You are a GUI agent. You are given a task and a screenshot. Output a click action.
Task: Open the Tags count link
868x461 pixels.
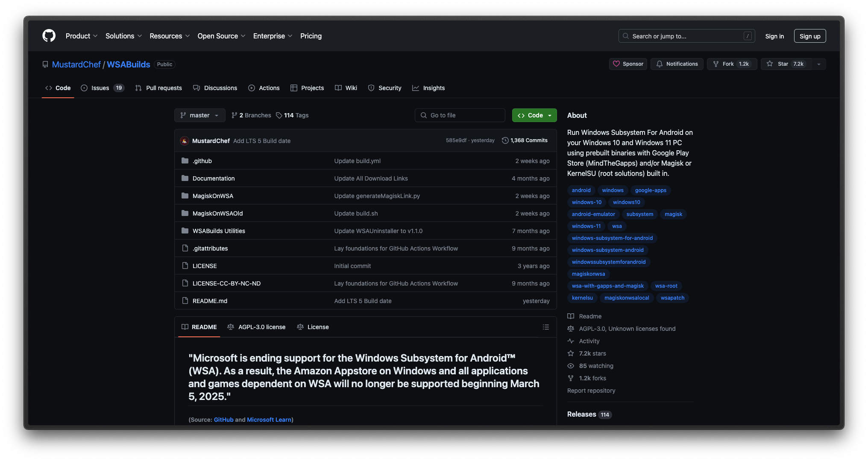[292, 115]
